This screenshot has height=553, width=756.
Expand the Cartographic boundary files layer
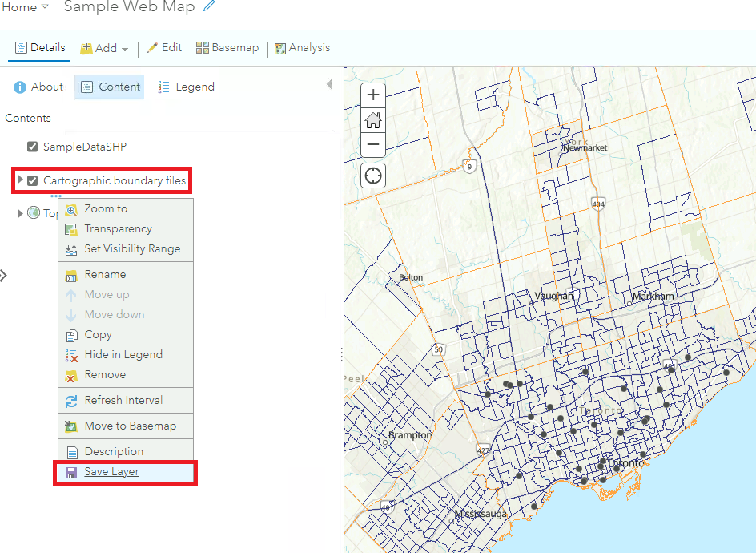pos(19,180)
